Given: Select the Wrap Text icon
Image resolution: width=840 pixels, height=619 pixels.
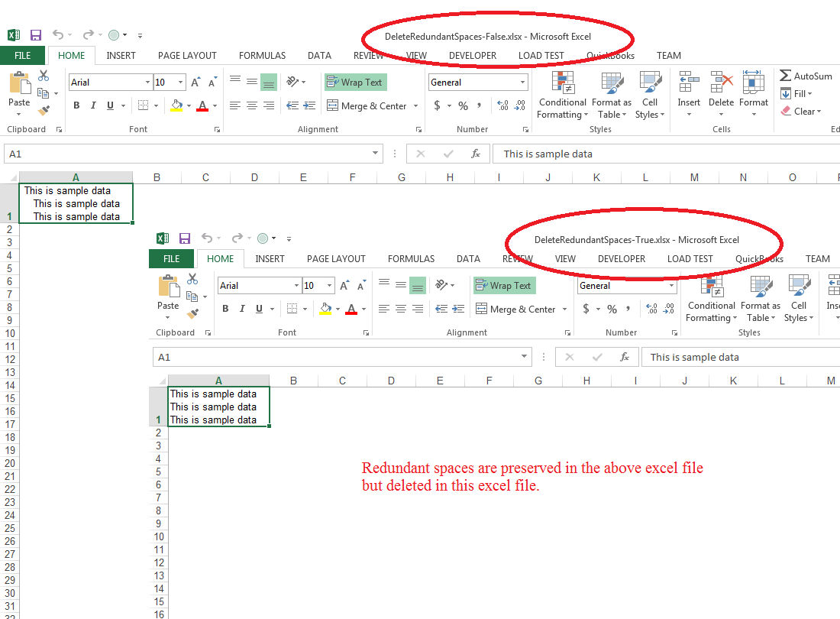Looking at the screenshot, I should click(355, 82).
